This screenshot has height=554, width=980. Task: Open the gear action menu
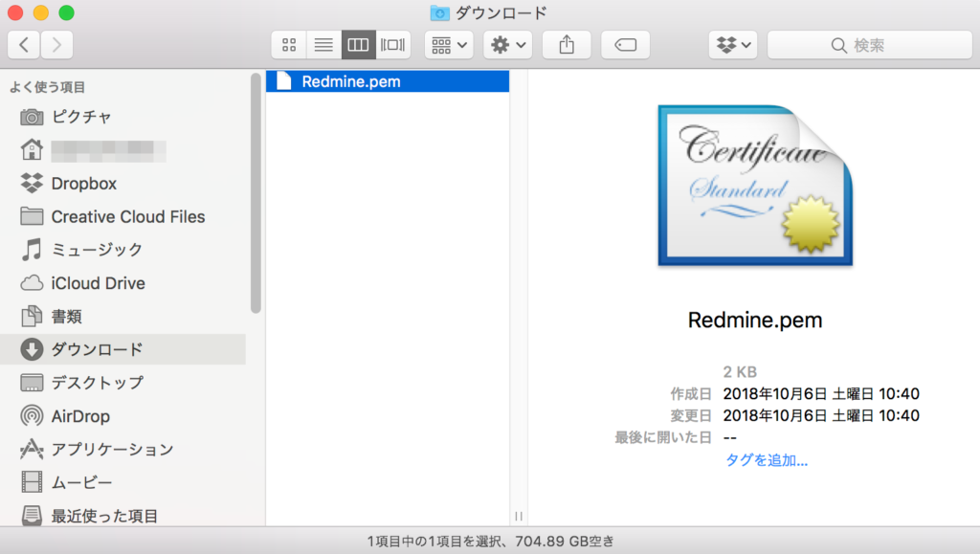point(507,44)
